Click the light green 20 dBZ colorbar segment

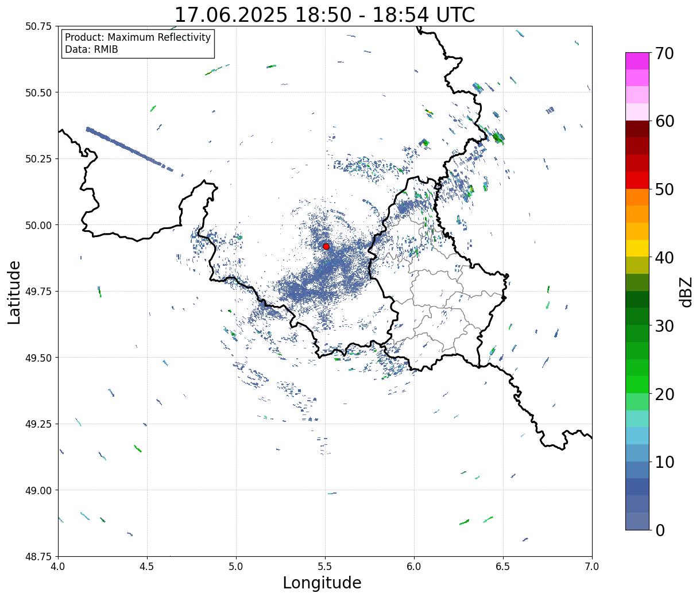(637, 402)
